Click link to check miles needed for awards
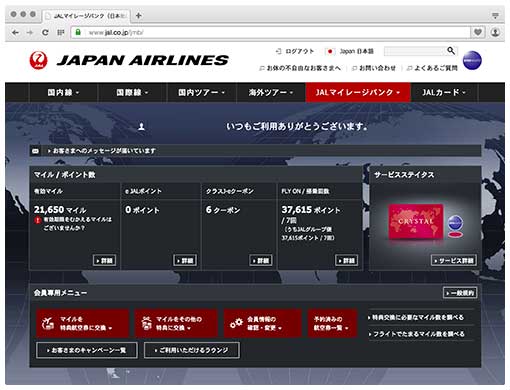This screenshot has height=390, width=510. pyautogui.click(x=416, y=317)
